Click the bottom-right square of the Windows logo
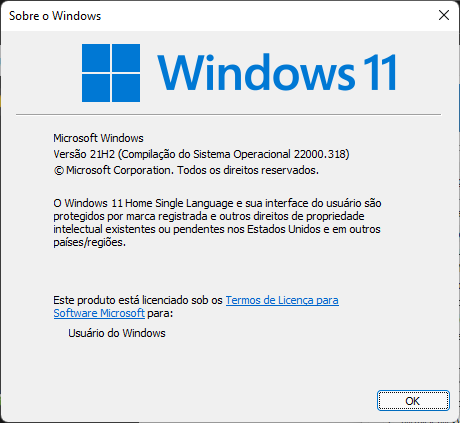This screenshot has width=460, height=423. (126, 88)
